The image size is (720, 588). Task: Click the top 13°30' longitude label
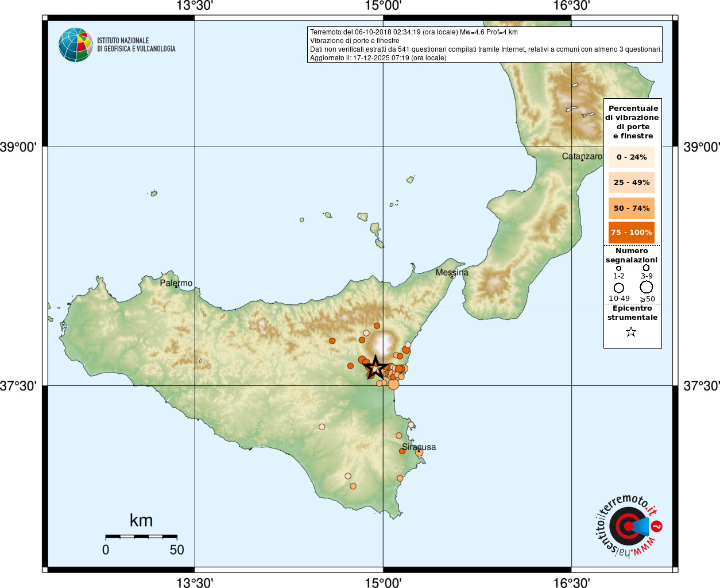[195, 6]
